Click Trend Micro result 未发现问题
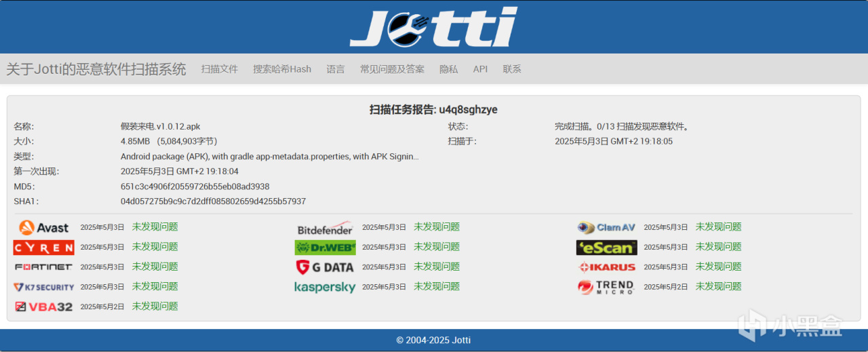The width and height of the screenshot is (868, 352). [719, 286]
